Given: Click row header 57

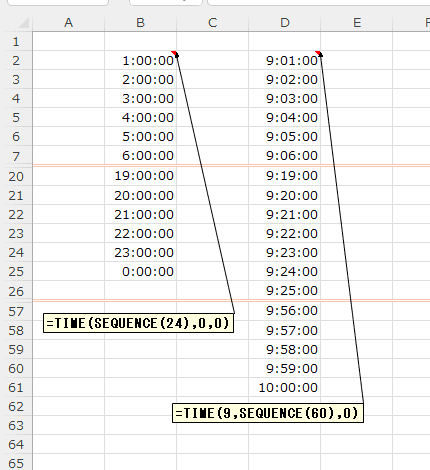Looking at the screenshot, I should [16, 311].
